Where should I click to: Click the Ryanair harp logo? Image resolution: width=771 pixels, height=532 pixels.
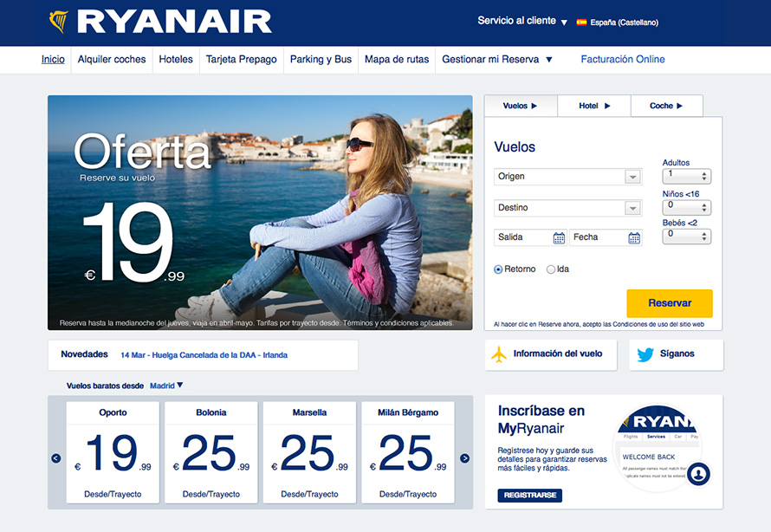point(59,22)
